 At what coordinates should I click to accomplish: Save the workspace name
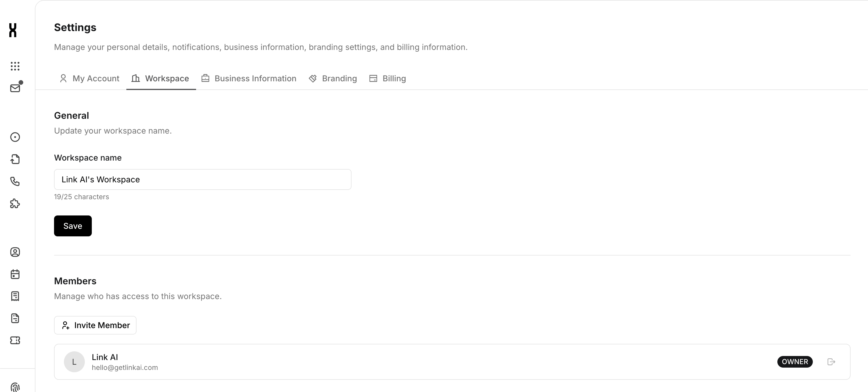[x=73, y=226]
